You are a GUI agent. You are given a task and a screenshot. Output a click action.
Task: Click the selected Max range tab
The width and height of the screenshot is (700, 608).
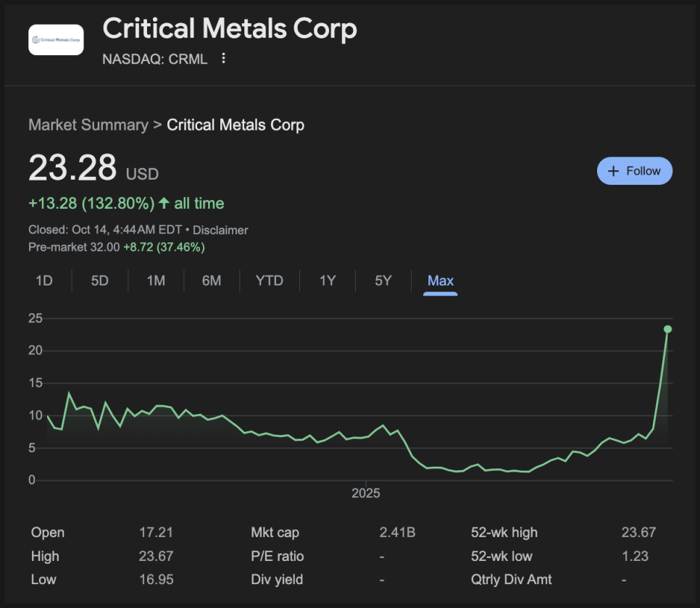click(x=441, y=280)
